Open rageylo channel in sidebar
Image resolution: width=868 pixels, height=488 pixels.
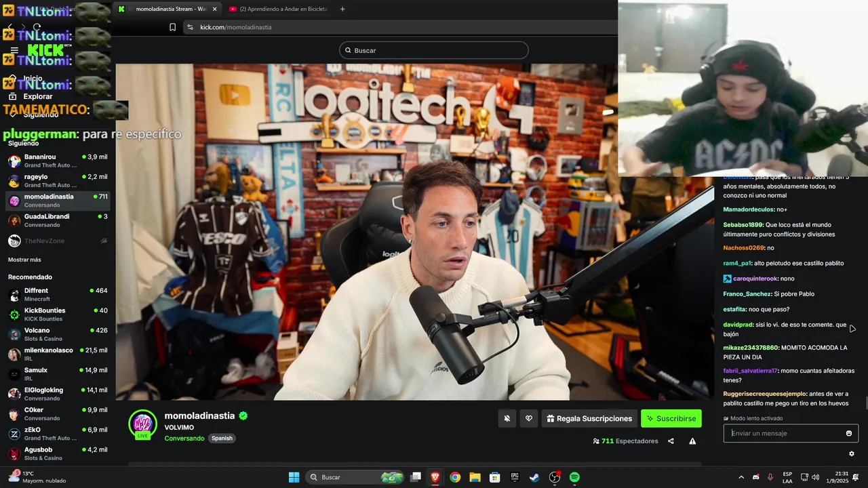click(x=58, y=180)
